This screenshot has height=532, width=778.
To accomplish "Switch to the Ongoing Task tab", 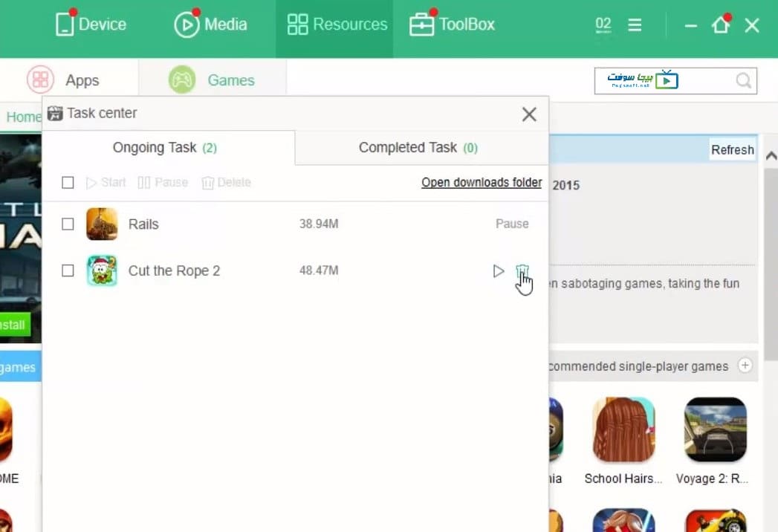I will (x=169, y=148).
